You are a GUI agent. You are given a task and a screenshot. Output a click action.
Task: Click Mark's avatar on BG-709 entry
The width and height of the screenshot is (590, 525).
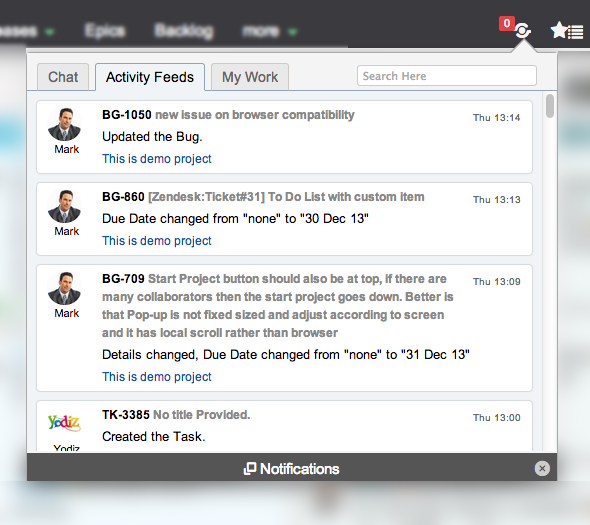64,288
